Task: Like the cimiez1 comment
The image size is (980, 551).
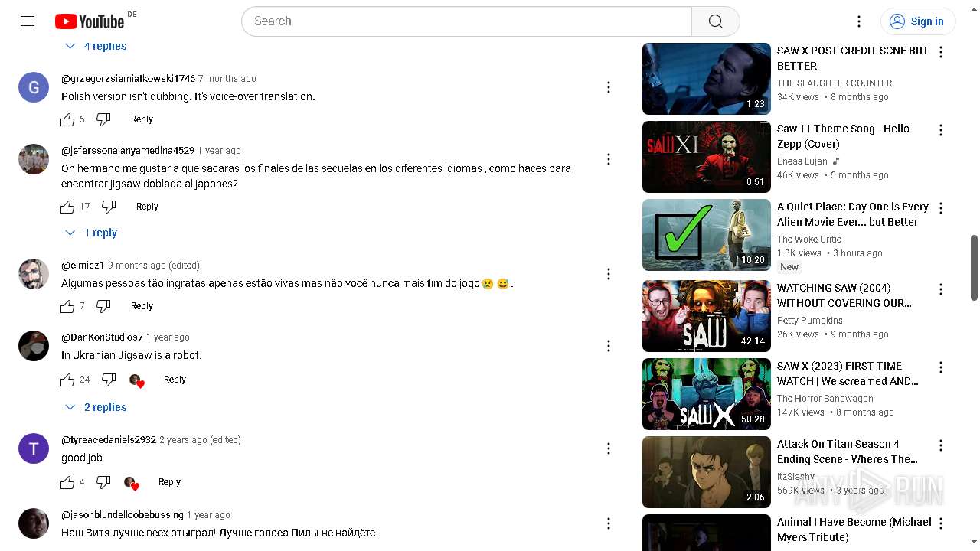Action: [x=67, y=306]
